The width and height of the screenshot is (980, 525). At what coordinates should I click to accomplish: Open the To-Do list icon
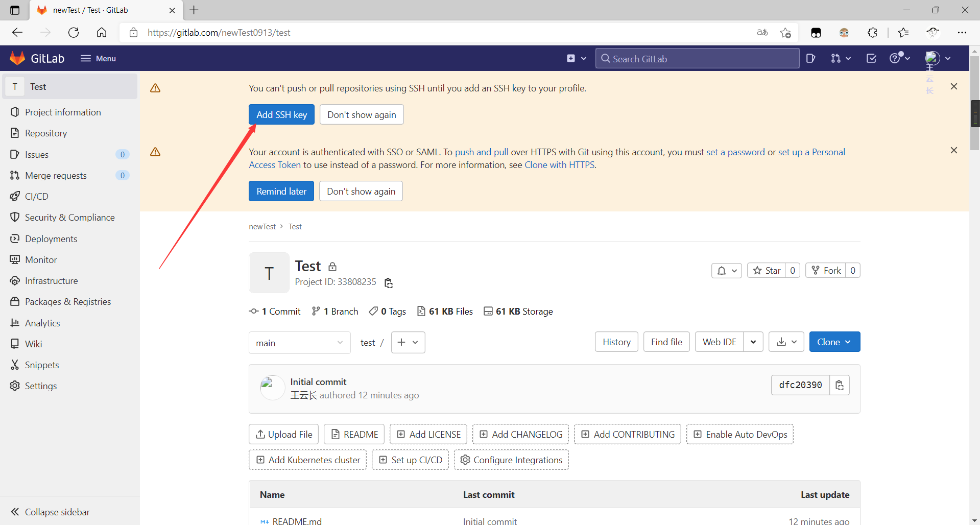point(872,58)
